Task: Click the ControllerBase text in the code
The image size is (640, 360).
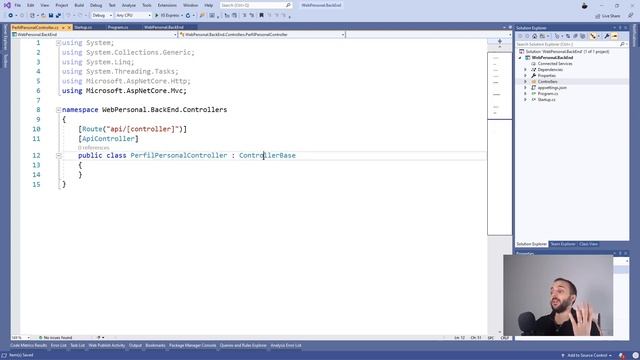Action: 267,156
